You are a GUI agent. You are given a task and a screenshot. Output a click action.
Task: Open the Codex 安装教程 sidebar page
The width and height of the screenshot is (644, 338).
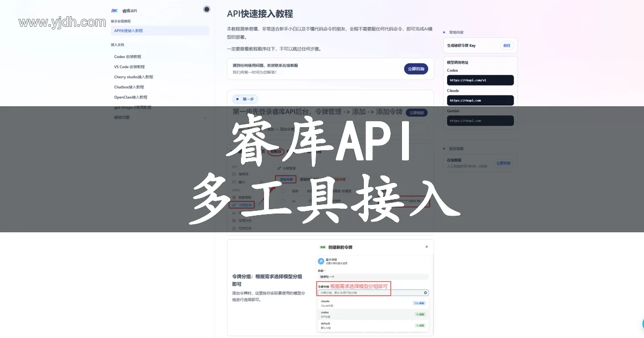128,56
